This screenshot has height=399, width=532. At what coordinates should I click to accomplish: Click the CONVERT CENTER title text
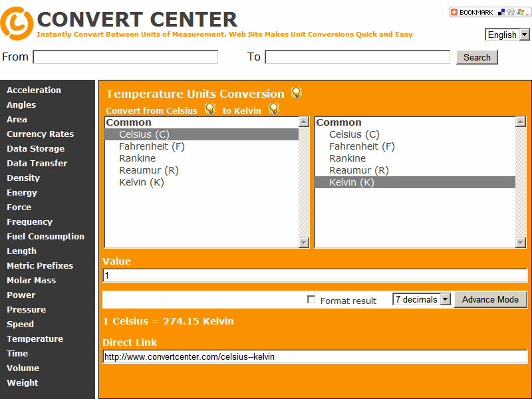coord(137,19)
